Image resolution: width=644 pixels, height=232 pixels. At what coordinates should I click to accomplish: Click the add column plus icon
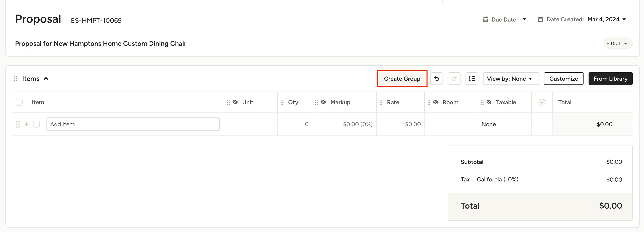[541, 102]
